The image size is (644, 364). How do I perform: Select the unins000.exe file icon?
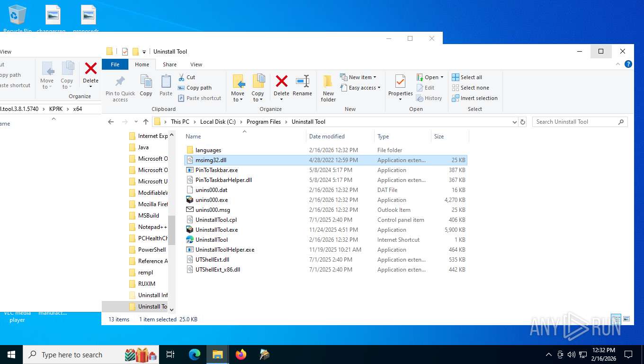click(190, 200)
